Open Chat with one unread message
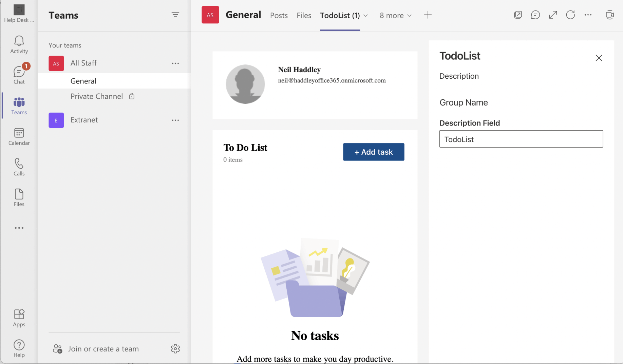623x364 pixels. 19,75
